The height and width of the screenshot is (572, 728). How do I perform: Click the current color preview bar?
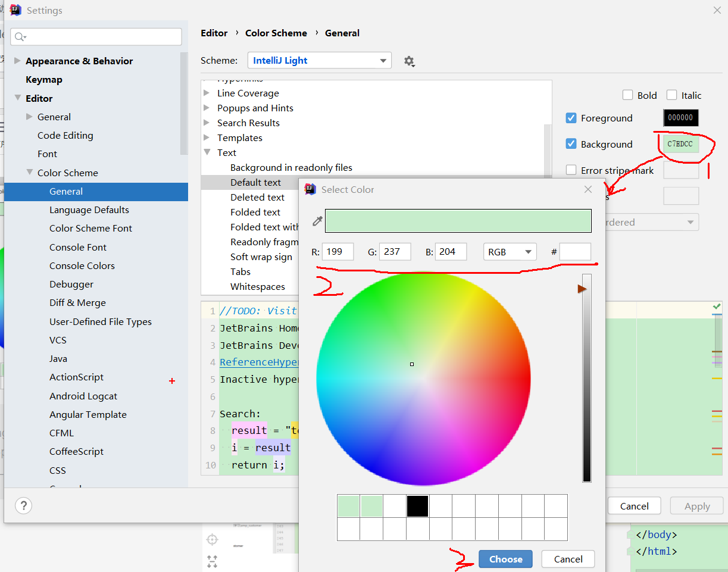(458, 221)
